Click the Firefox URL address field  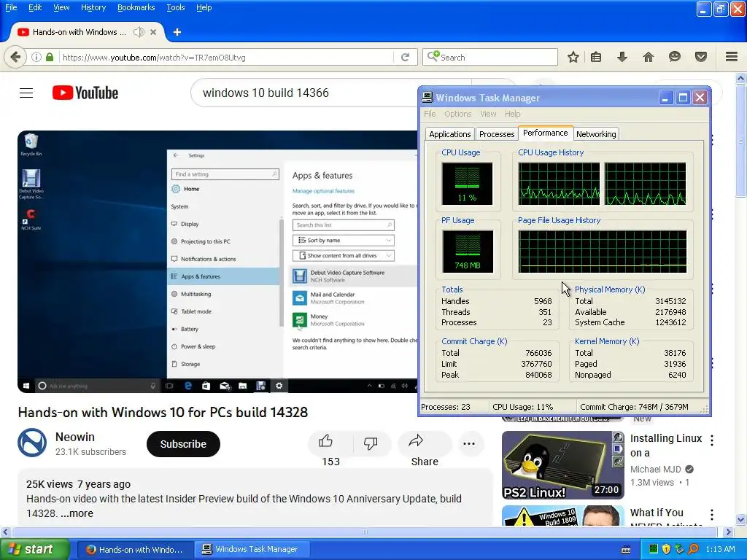click(226, 57)
